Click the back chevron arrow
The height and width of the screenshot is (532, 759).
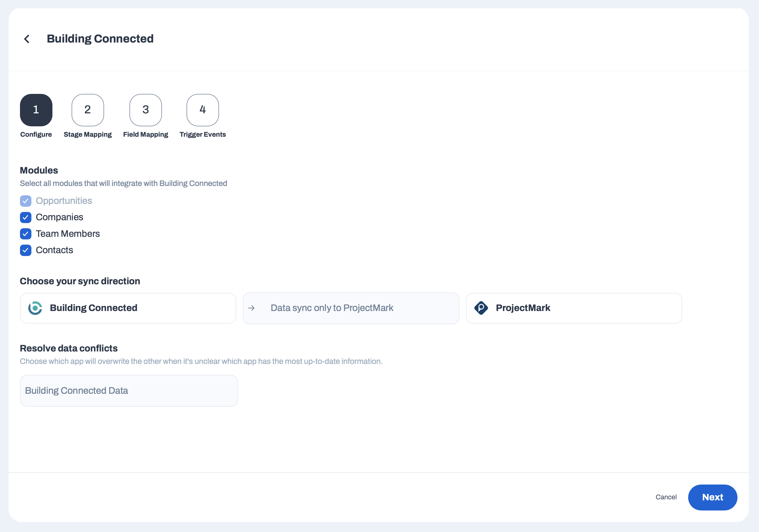(27, 39)
